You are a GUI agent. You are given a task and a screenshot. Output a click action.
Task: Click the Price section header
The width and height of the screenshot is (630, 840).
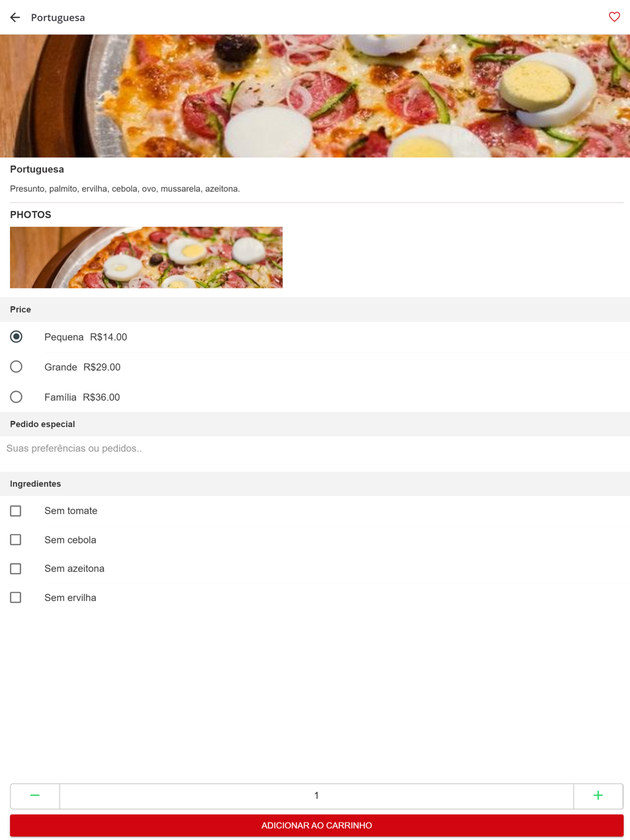[315, 309]
